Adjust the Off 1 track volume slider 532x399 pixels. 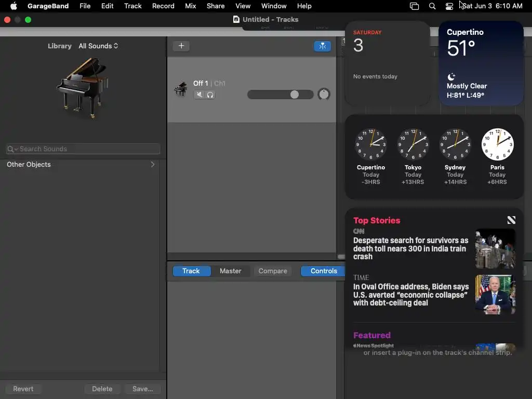[x=280, y=95]
